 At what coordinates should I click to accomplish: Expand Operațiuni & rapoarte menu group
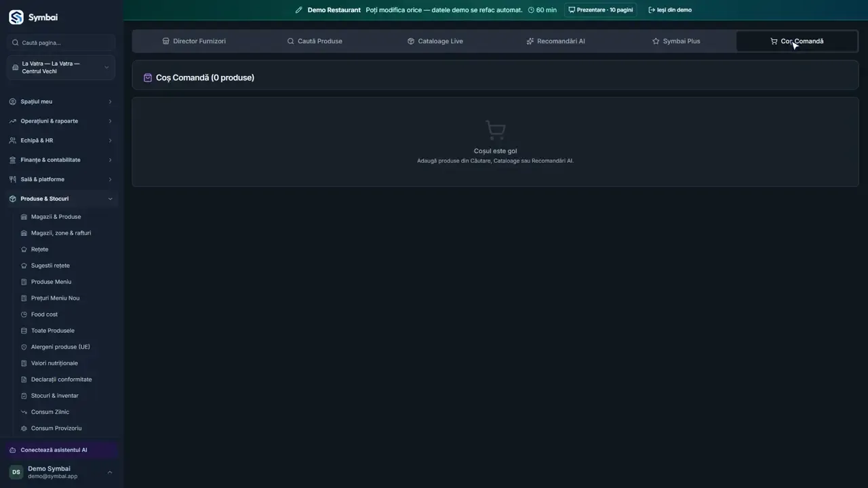(x=61, y=121)
